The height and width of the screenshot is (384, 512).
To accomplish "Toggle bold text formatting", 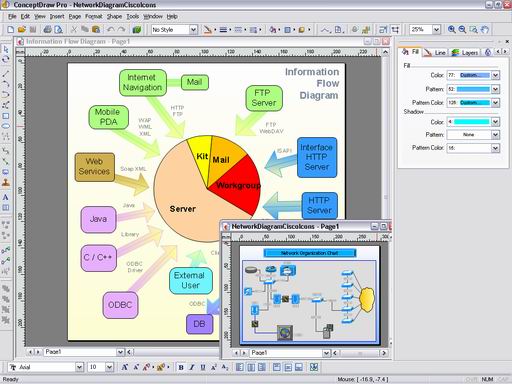I will [181, 367].
